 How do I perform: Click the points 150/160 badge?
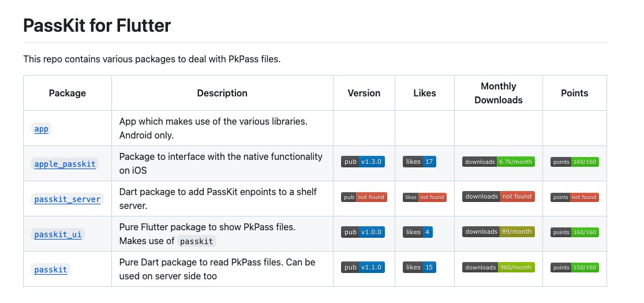(575, 268)
